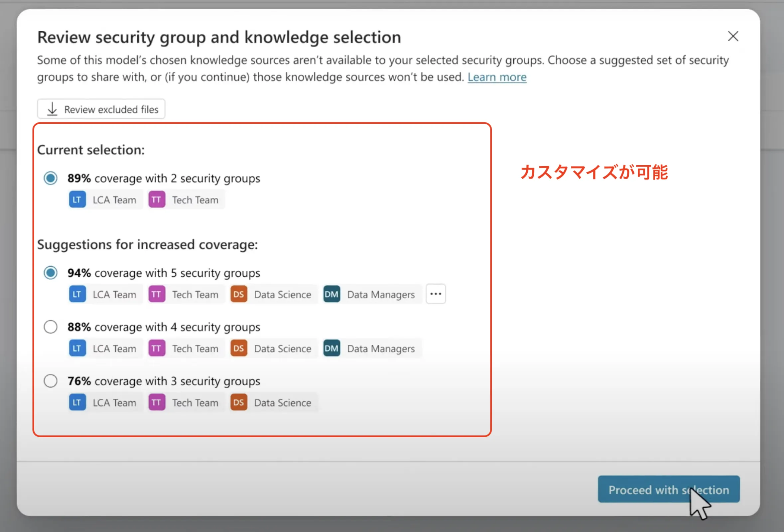Image resolution: width=784 pixels, height=532 pixels.
Task: Click the download icon on Review excluded files
Action: click(x=52, y=109)
